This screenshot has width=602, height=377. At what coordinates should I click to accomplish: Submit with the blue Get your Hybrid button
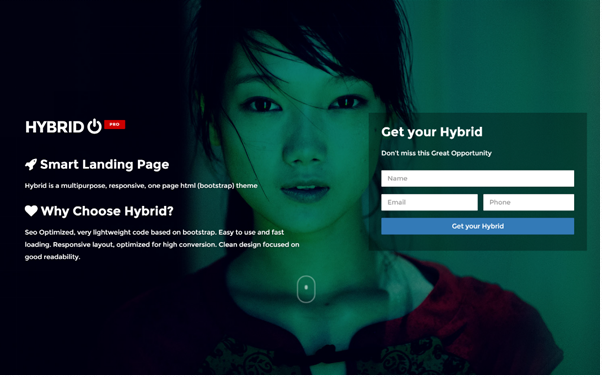coord(477,226)
